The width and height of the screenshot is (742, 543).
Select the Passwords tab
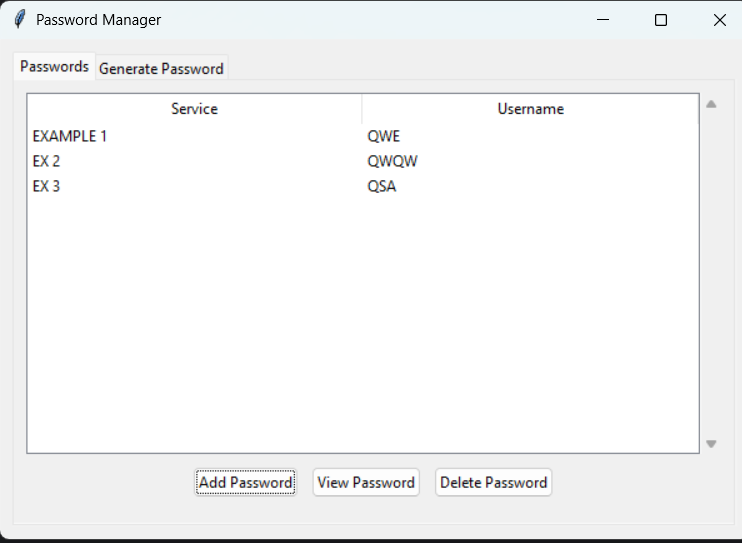pyautogui.click(x=54, y=67)
